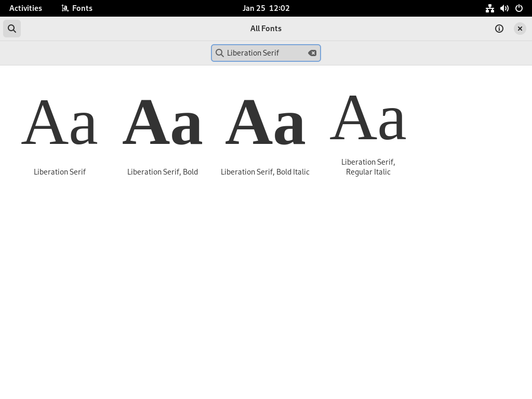Open the Liberation Serif, Bold preview
The image size is (532, 399).
163,123
